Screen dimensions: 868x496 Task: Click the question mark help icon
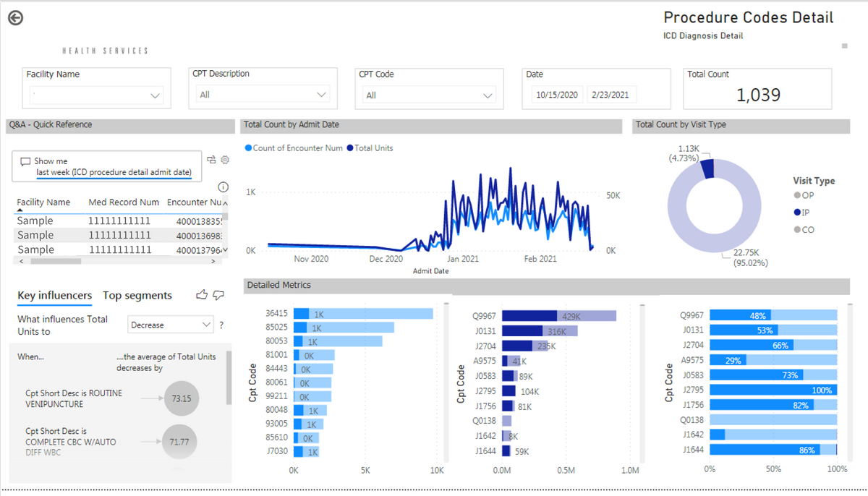pos(221,325)
